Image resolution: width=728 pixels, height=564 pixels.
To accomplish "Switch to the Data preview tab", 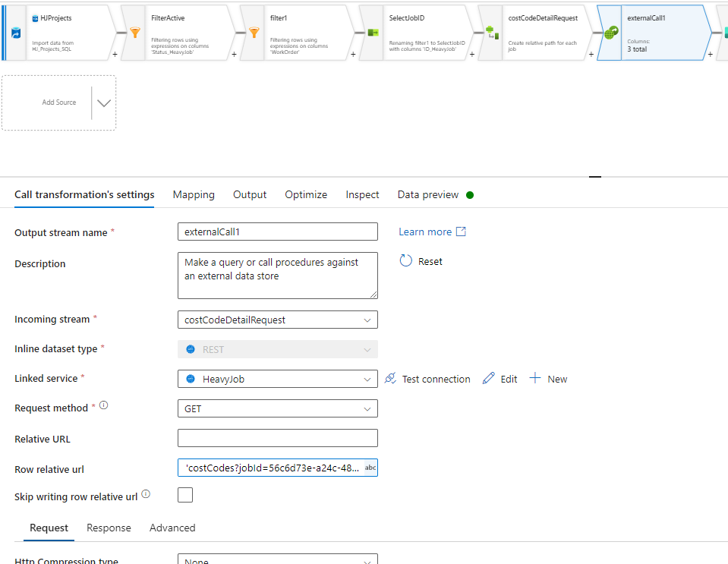I will [429, 194].
